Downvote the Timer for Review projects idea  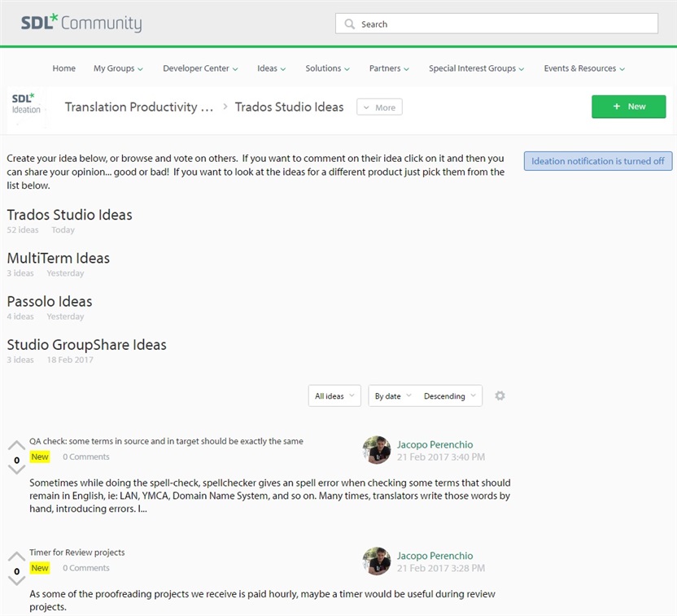tap(16, 581)
